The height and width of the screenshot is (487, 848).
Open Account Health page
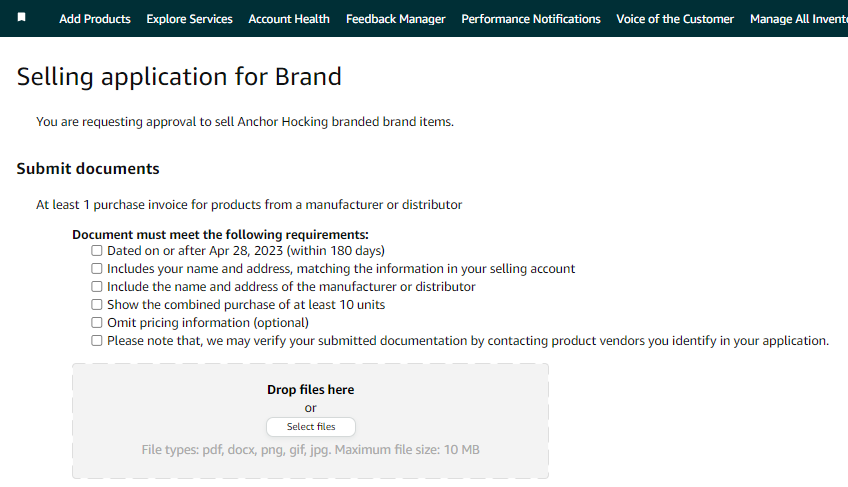[x=289, y=19]
